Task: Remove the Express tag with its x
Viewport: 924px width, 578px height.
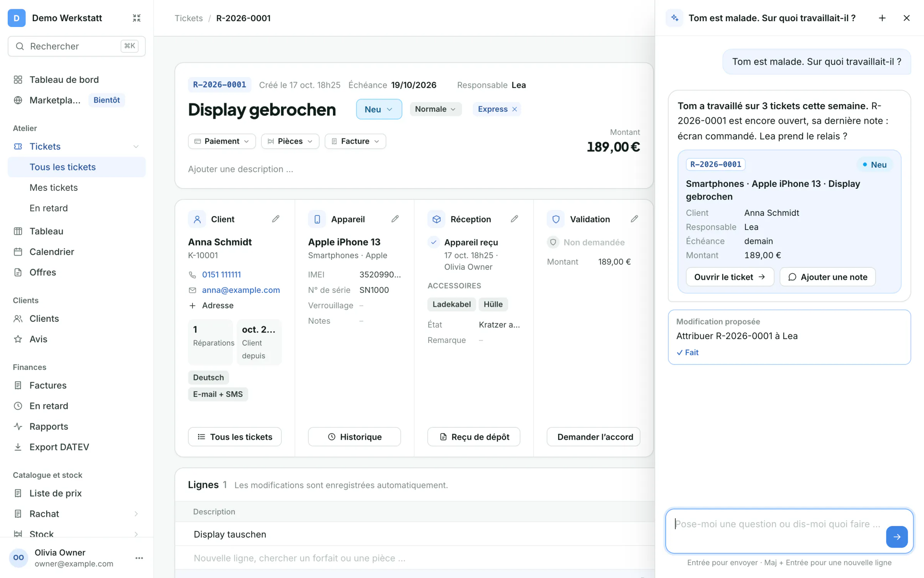Action: click(515, 109)
